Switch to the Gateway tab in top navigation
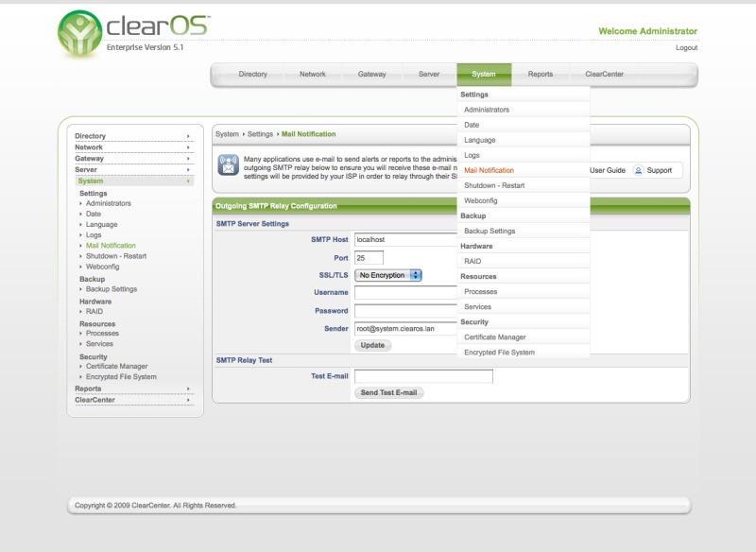Viewport: 756px width, 552px height. coord(371,72)
